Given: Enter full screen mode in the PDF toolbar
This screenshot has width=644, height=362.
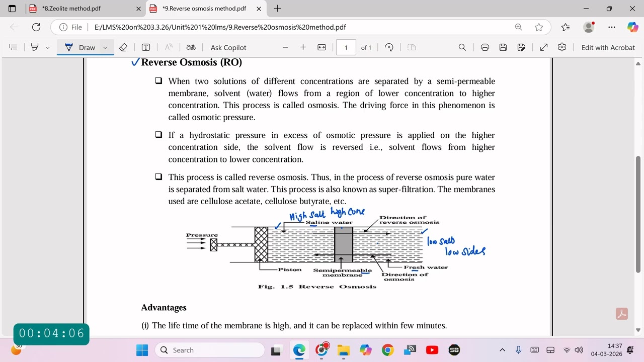Looking at the screenshot, I should (544, 47).
